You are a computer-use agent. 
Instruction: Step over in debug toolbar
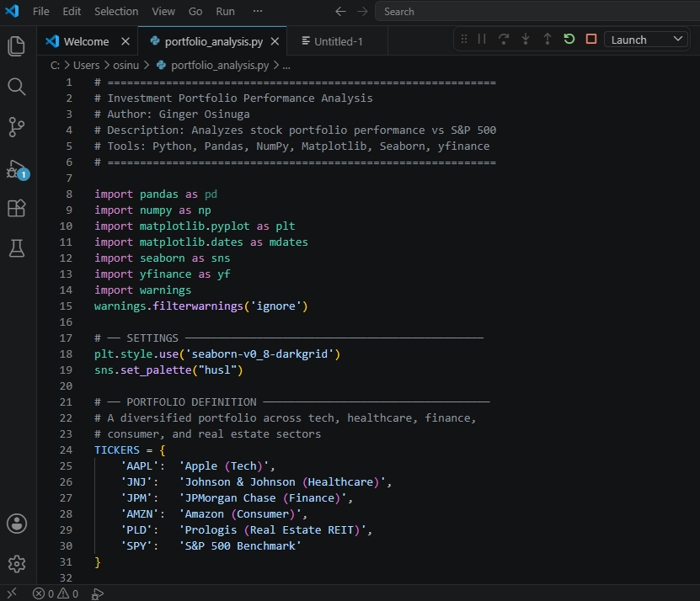click(x=504, y=40)
